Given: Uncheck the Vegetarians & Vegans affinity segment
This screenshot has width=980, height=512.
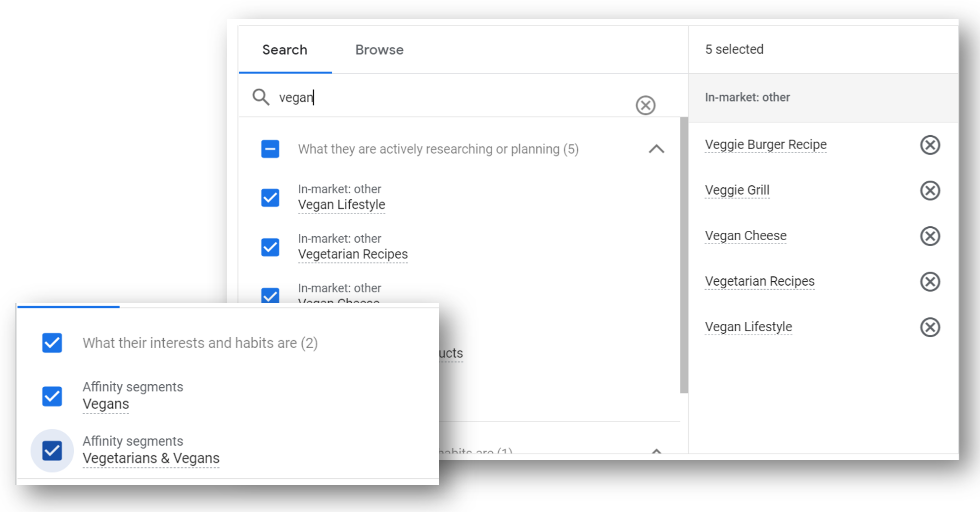Looking at the screenshot, I should click(x=51, y=450).
